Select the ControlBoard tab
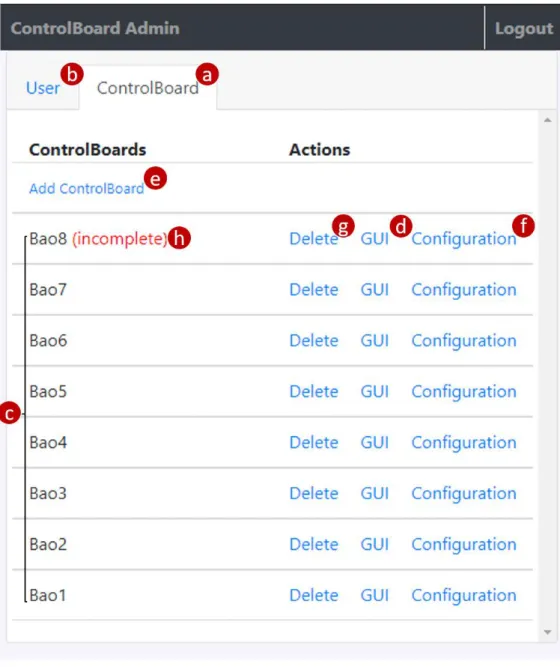Image resolution: width=560 pixels, height=667 pixels. tap(148, 88)
